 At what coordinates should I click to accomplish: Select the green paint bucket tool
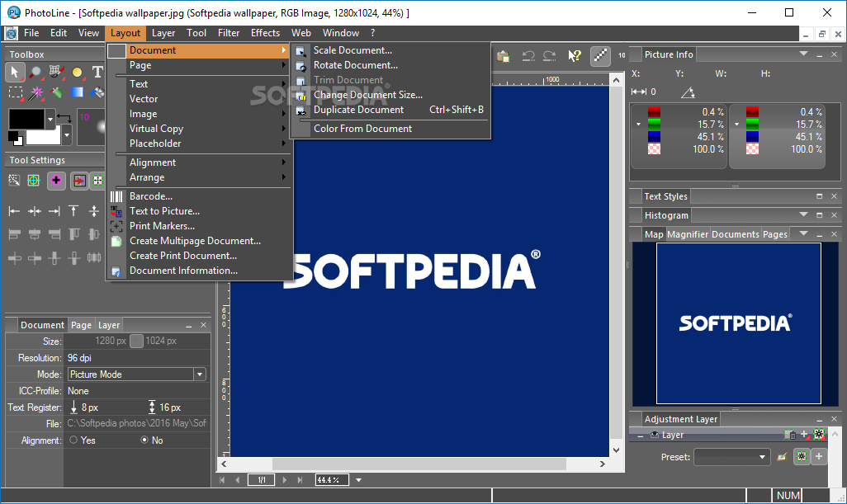[56, 93]
